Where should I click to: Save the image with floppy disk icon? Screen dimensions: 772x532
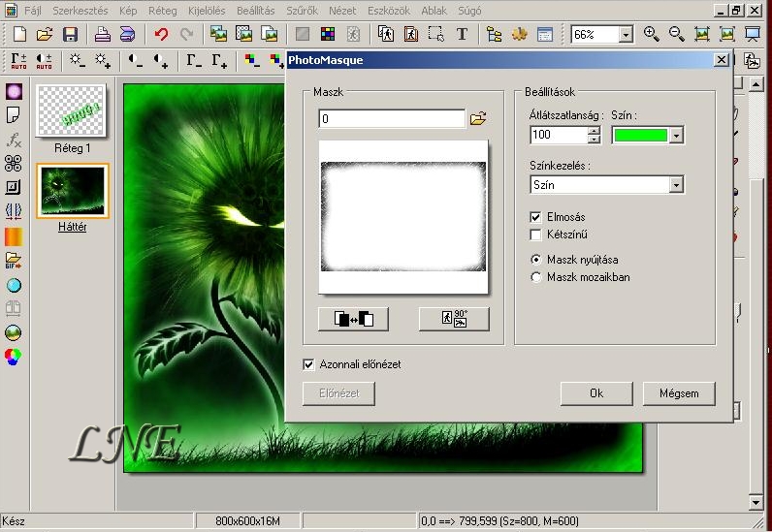pos(71,35)
